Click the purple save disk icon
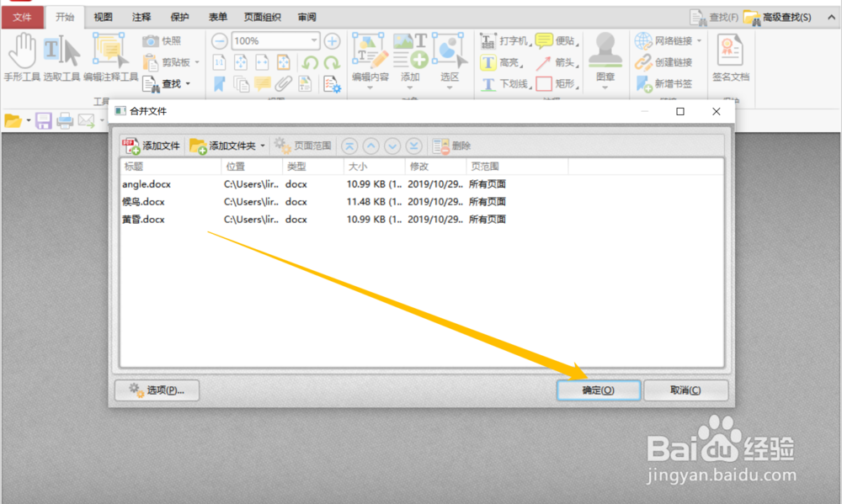 (x=44, y=120)
